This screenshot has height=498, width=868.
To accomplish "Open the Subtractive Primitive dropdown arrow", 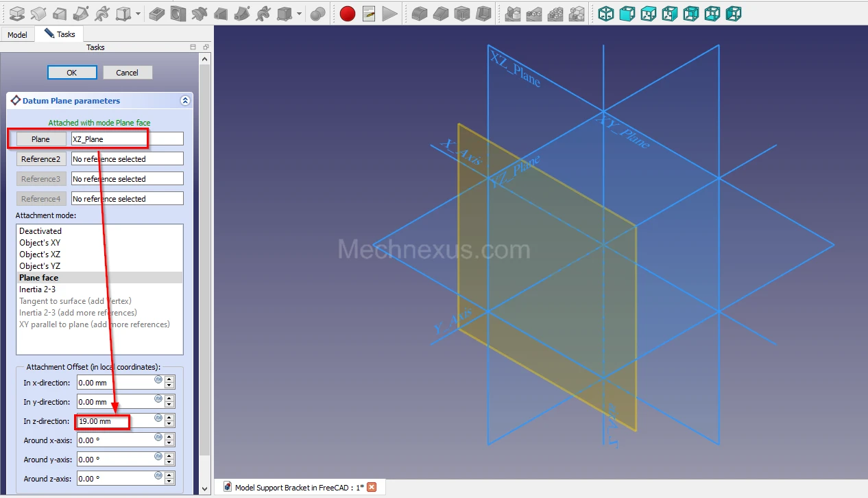I will coord(300,13).
